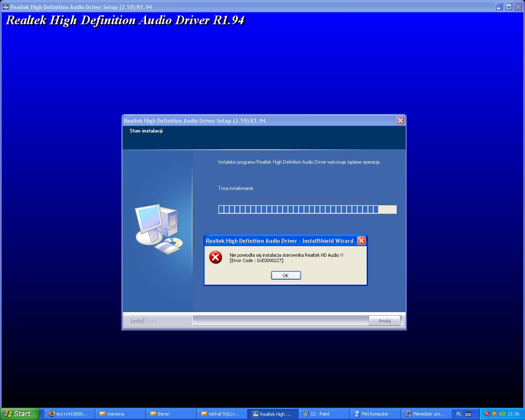The height and width of the screenshot is (420, 525).
Task: Close the inner Realtek setup dialog window
Action: click(x=400, y=120)
